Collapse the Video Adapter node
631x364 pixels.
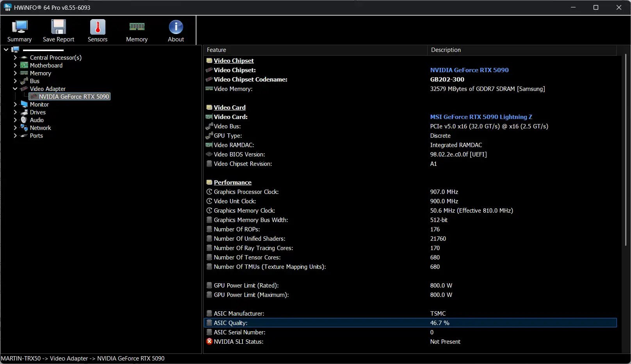tap(15, 89)
